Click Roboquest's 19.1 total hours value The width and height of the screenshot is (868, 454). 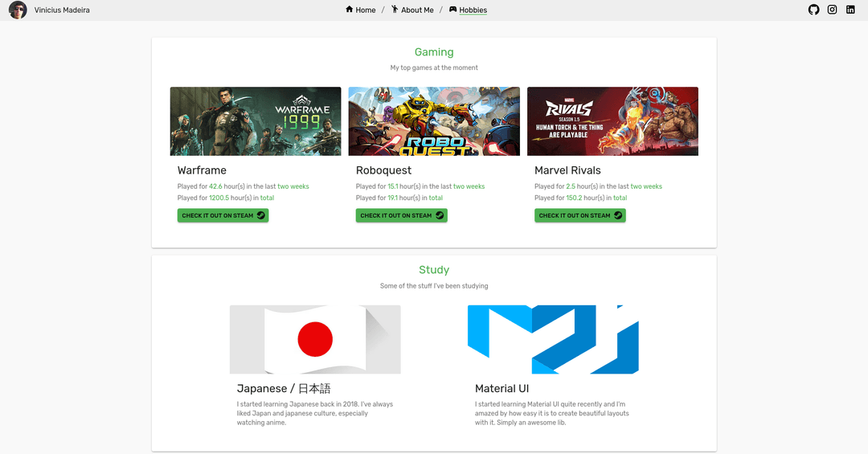[x=392, y=198]
